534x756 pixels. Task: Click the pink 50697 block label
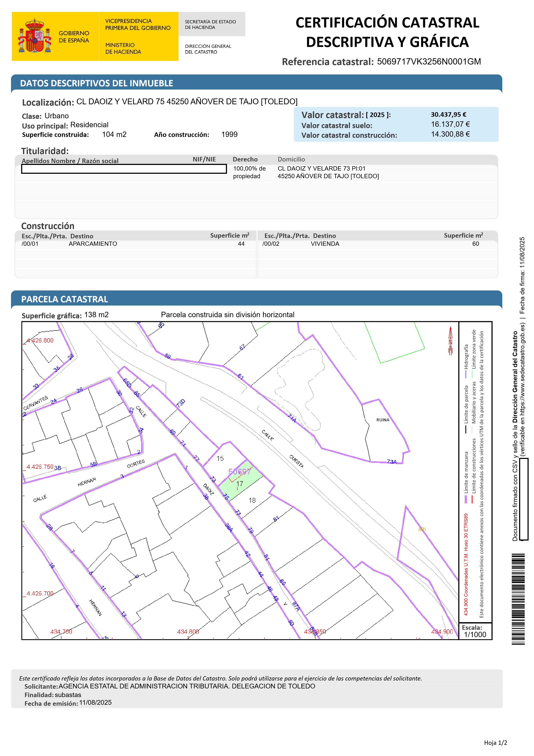pyautogui.click(x=239, y=471)
